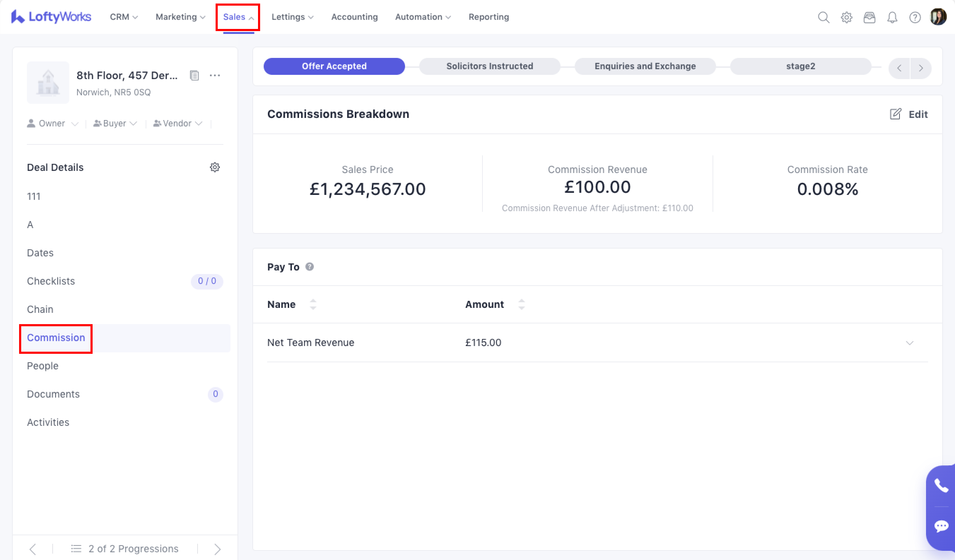
Task: Go to next progression arrow
Action: (217, 549)
